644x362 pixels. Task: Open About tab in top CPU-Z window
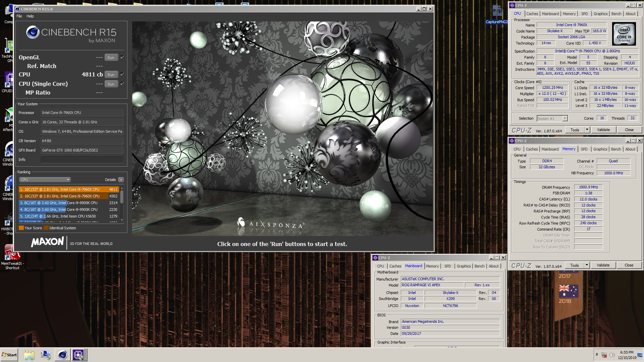tap(631, 14)
